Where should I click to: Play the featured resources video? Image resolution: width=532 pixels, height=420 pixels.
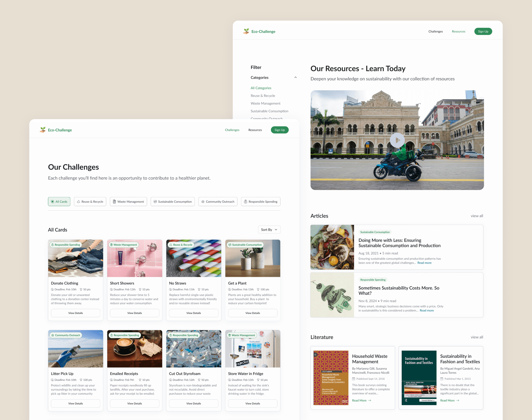pyautogui.click(x=397, y=140)
